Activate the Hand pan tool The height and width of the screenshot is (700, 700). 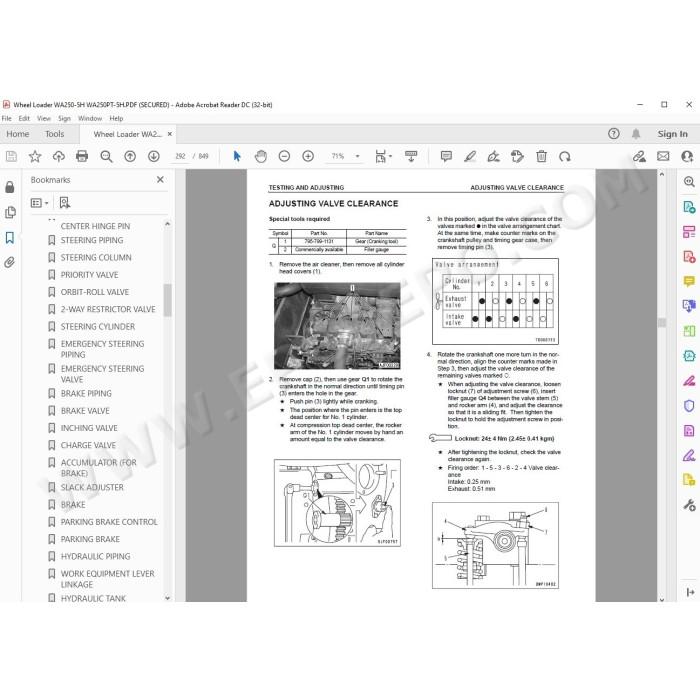point(261,156)
